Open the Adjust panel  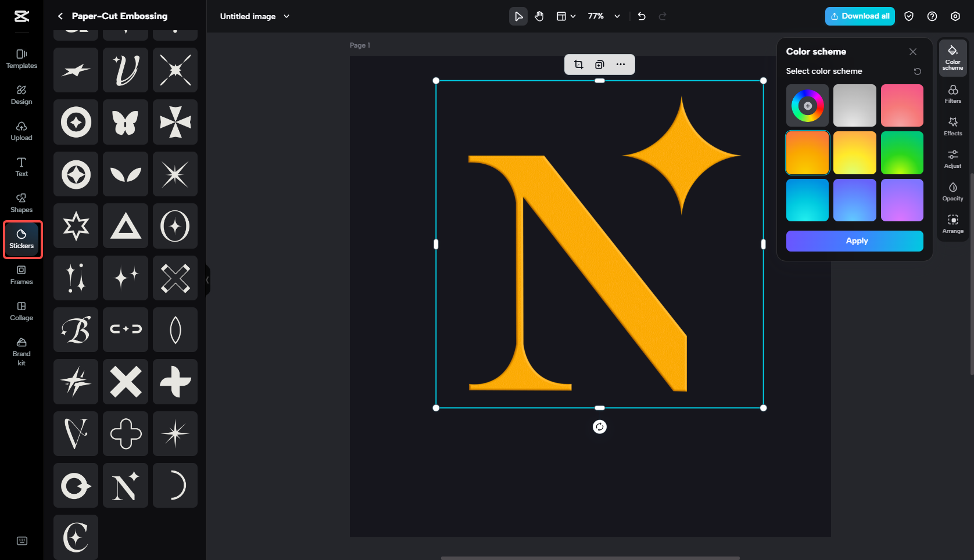pyautogui.click(x=952, y=158)
